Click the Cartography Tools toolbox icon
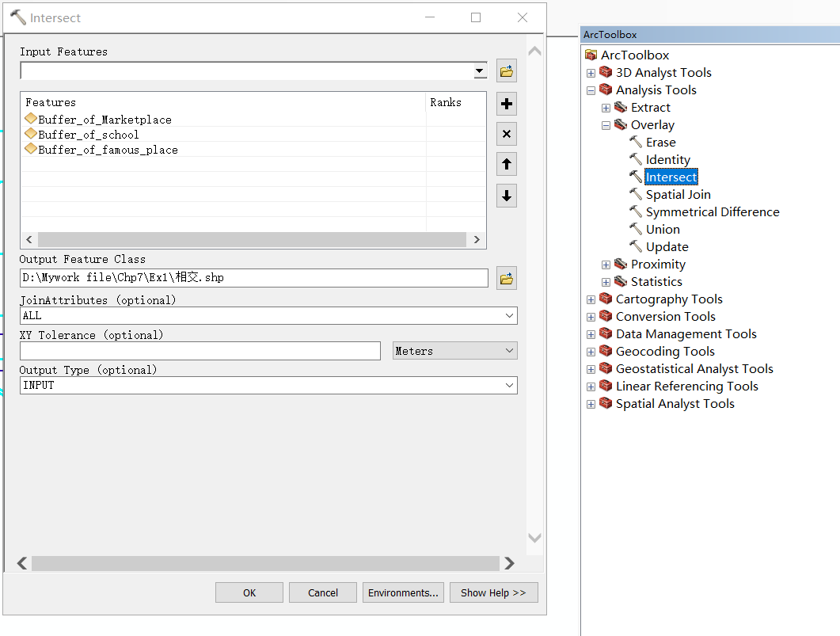This screenshot has width=840, height=636. pos(606,299)
